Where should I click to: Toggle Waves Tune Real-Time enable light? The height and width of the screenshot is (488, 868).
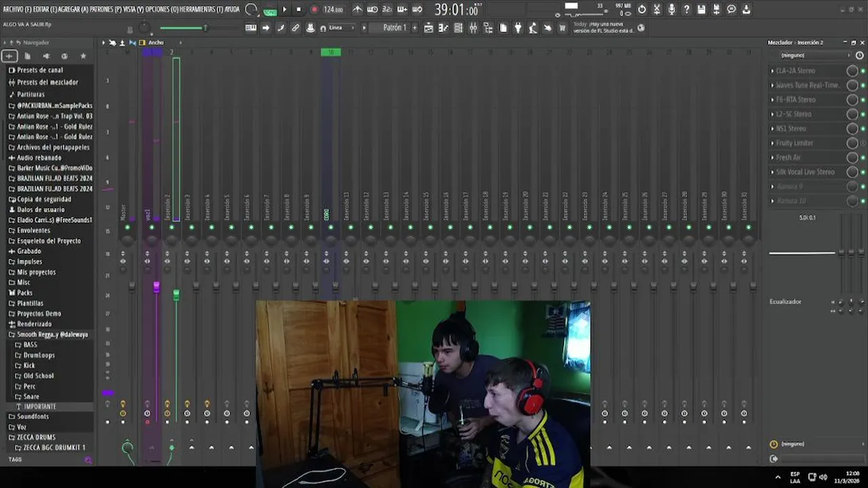(x=863, y=85)
